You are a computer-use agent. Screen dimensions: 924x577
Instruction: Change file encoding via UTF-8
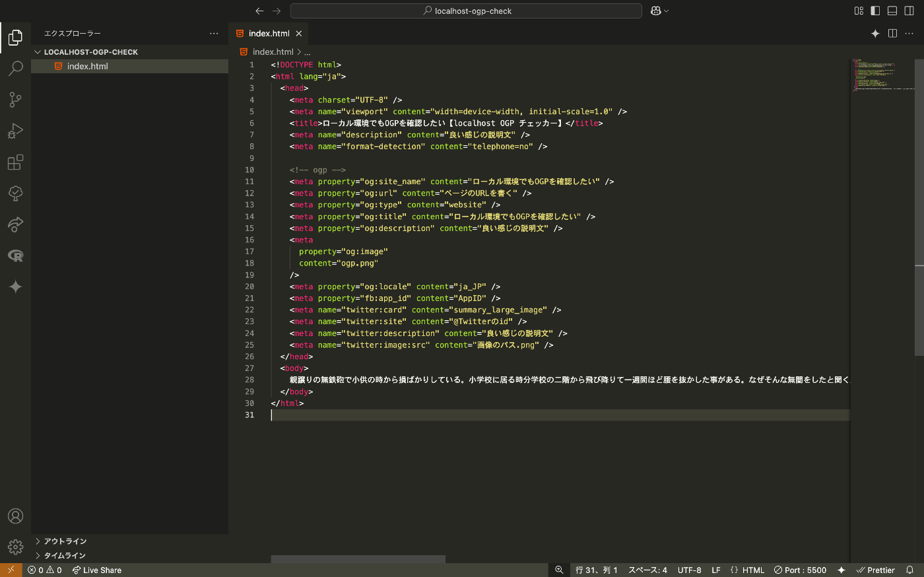[690, 570]
